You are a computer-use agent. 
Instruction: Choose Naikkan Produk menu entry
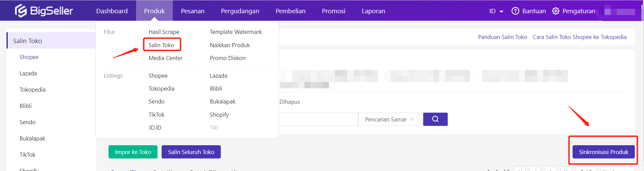[230, 45]
